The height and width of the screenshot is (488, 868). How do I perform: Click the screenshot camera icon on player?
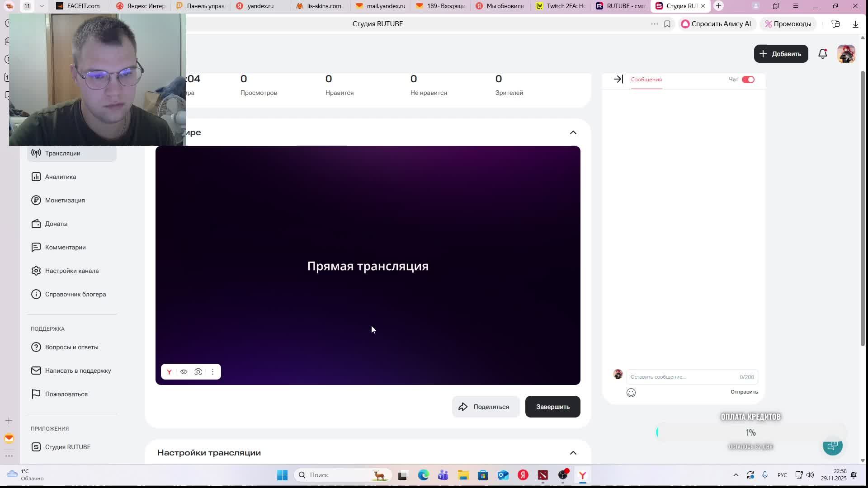click(198, 372)
